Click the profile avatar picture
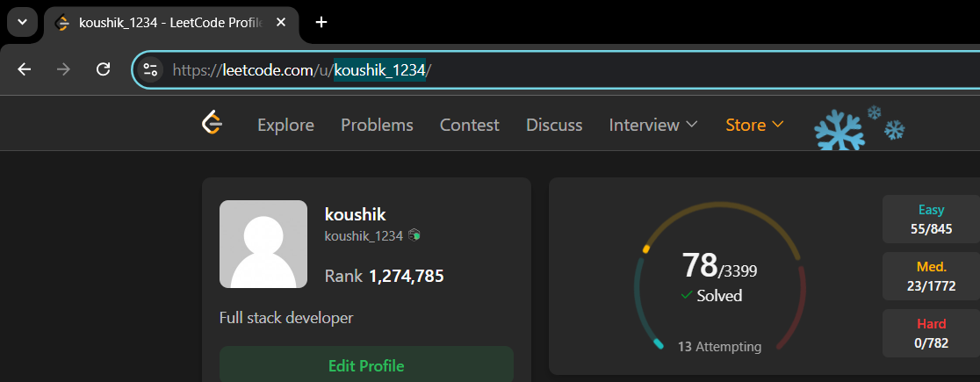The height and width of the screenshot is (382, 980). 263,244
